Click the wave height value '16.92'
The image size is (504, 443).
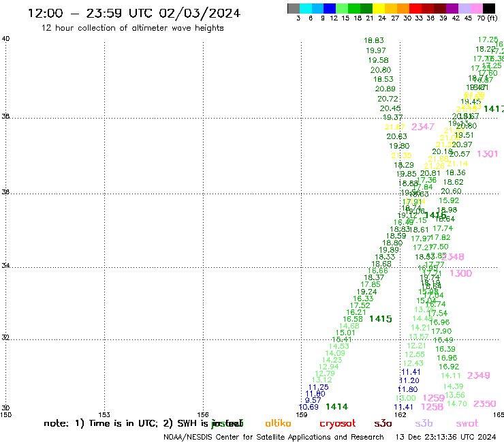click(449, 367)
